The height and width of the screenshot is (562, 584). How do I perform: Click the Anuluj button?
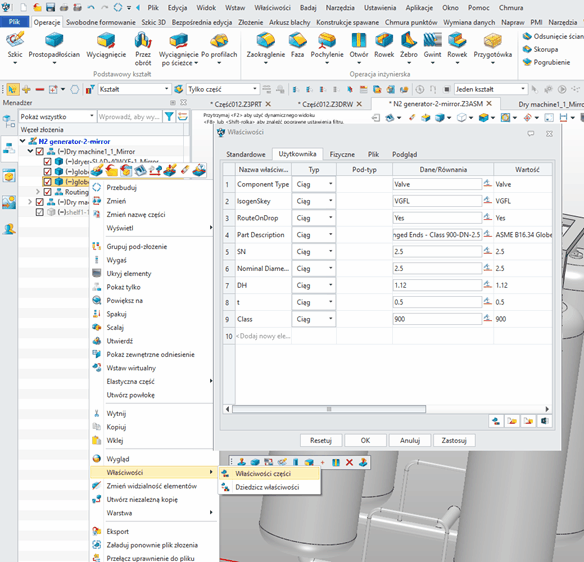click(410, 440)
